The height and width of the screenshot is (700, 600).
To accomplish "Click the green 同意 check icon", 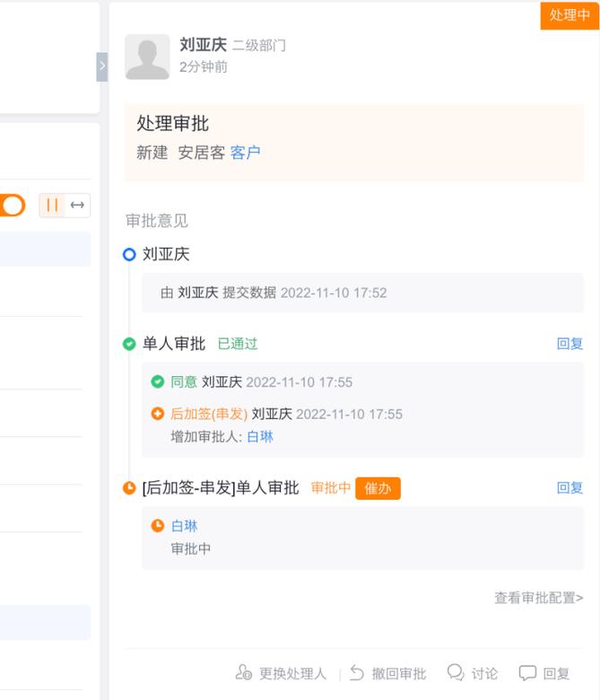I will [x=158, y=382].
